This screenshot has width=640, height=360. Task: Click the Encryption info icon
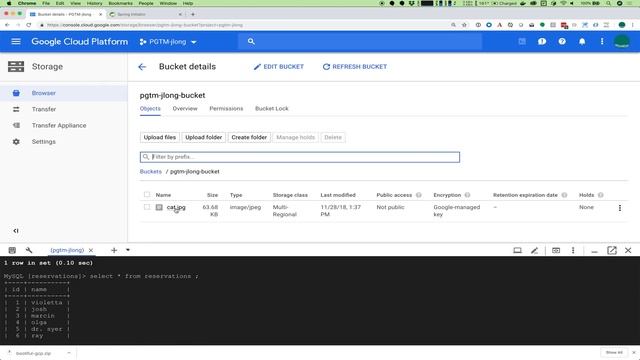pos(467,195)
